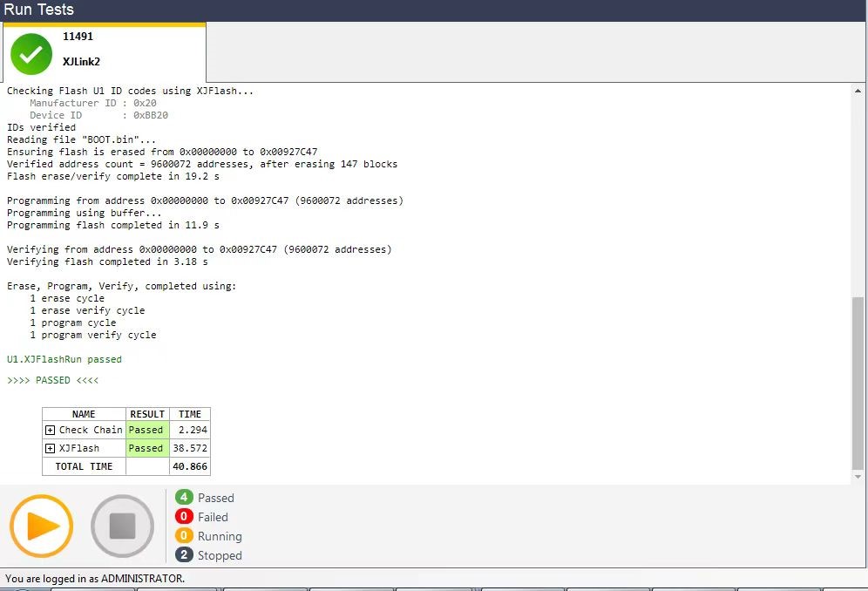Click the NAME column header
This screenshot has height=591, width=868.
point(84,414)
